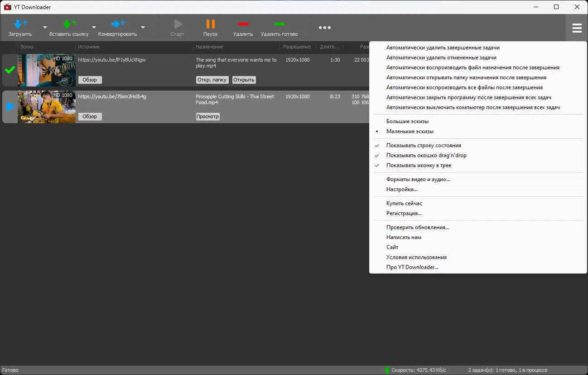588x375 pixels.
Task: Click Обзор button for the song video
Action: click(x=90, y=80)
